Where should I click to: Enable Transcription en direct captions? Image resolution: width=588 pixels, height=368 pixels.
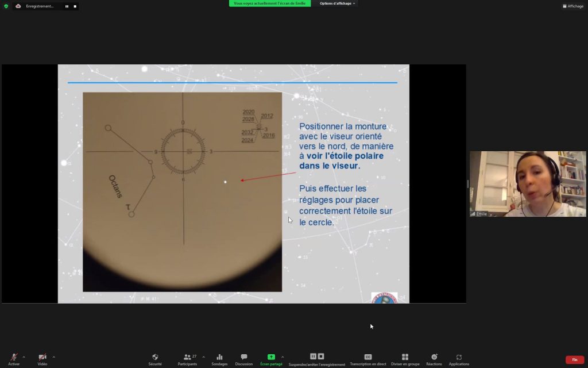(368, 359)
